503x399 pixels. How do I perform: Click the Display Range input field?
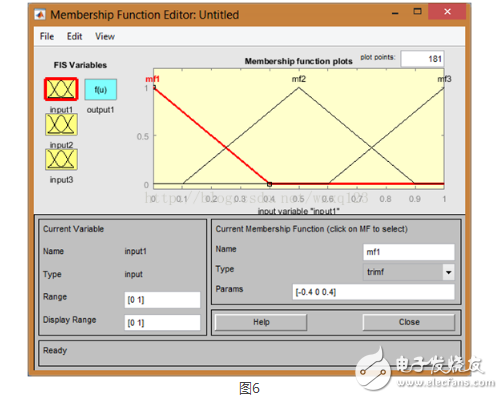pyautogui.click(x=162, y=323)
